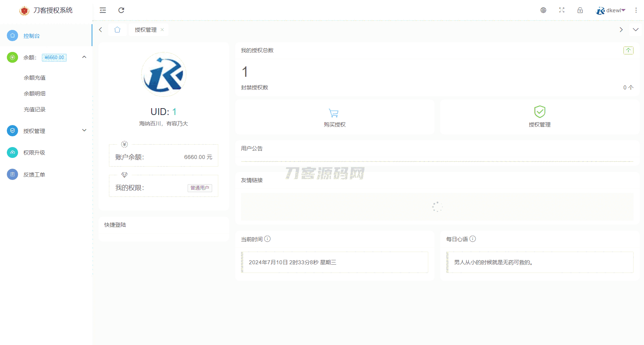
Task: Collapse the sidebar with the menu toggle icon
Action: [103, 10]
